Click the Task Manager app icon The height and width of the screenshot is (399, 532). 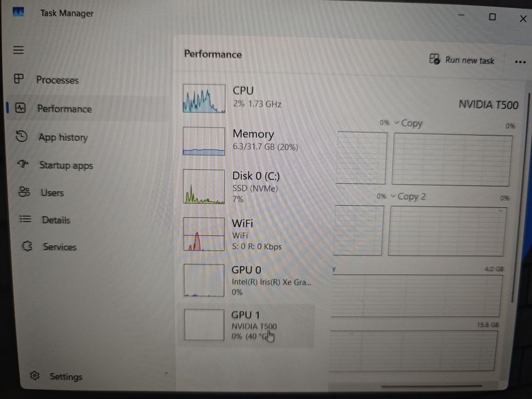pyautogui.click(x=18, y=12)
